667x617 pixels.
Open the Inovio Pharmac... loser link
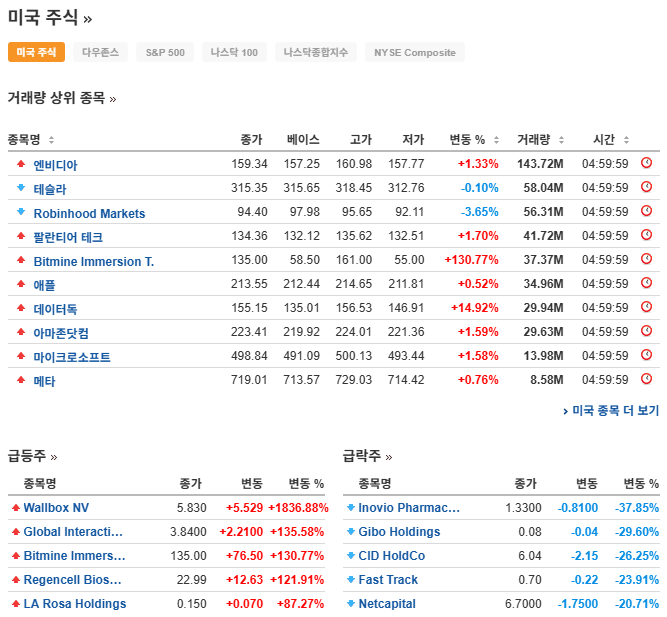409,508
